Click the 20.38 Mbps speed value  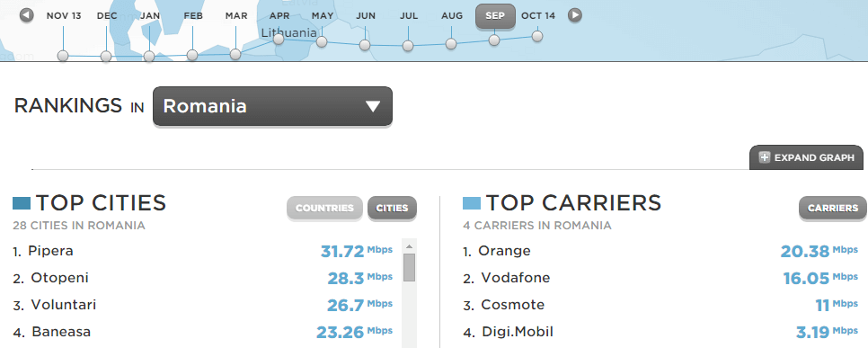(819, 251)
